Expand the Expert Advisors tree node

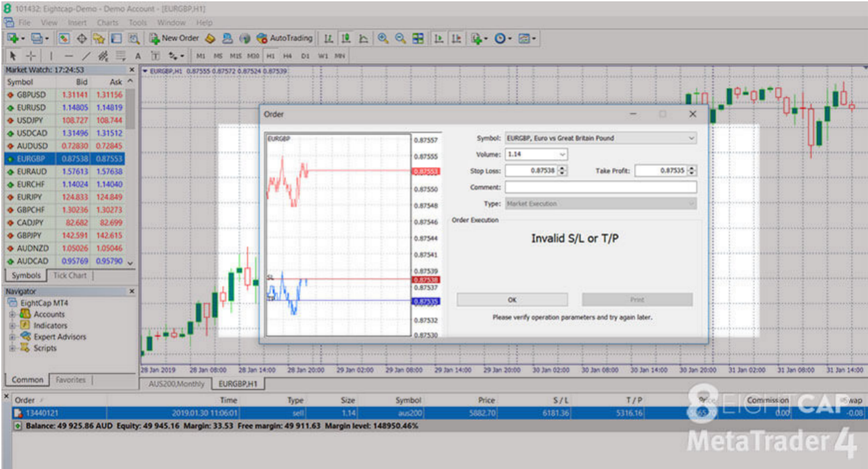13,337
